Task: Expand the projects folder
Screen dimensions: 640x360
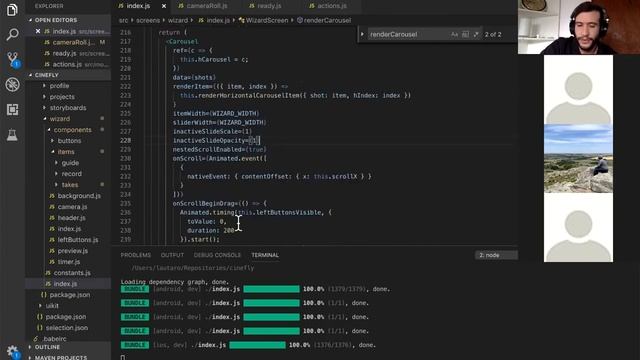Action: click(62, 97)
